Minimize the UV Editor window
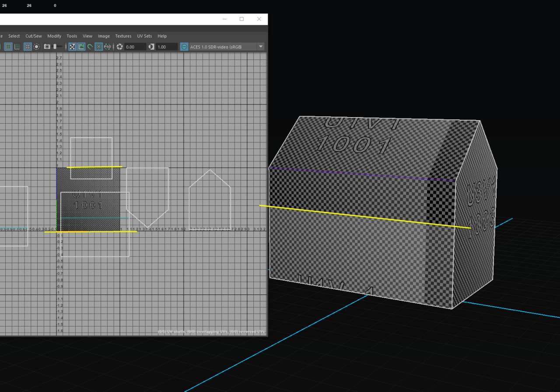Screen dimensions: 560x392 tap(224, 19)
